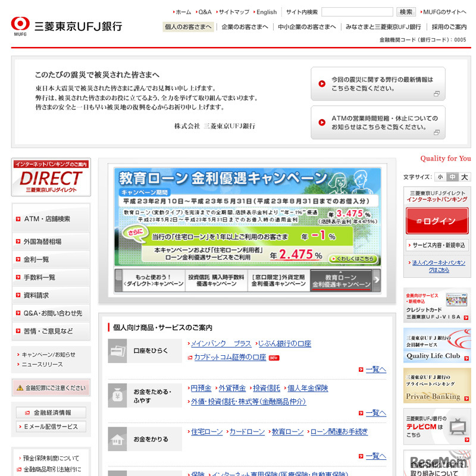Set text size to 中

click(x=452, y=177)
